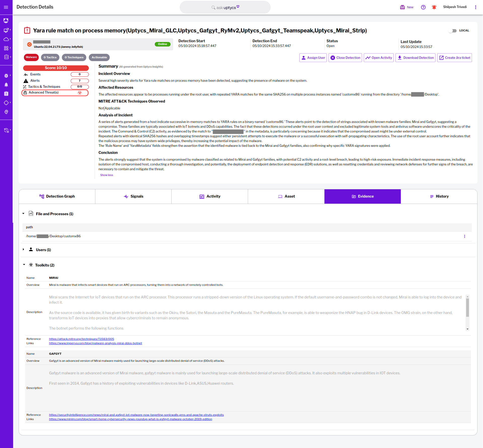Collapse the File and Processes section
Screen dimensions: 483x448
point(23,214)
